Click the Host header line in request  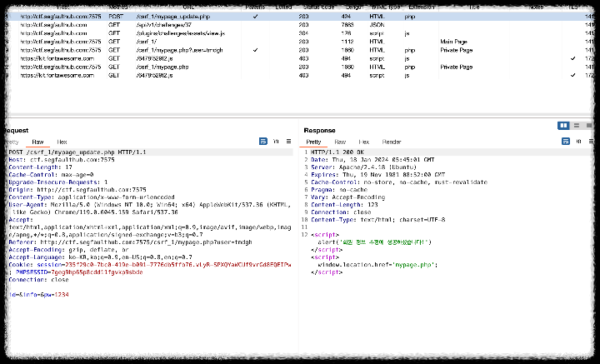[x=62, y=160]
